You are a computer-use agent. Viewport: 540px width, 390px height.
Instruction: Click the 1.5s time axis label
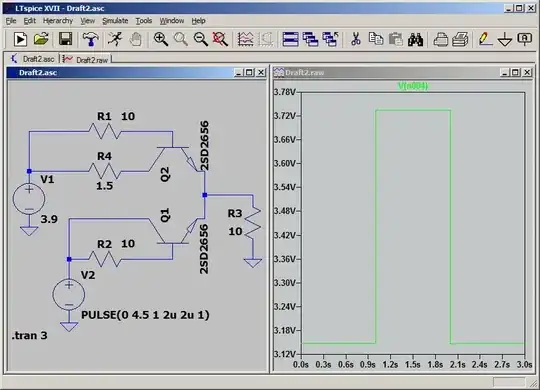click(412, 365)
